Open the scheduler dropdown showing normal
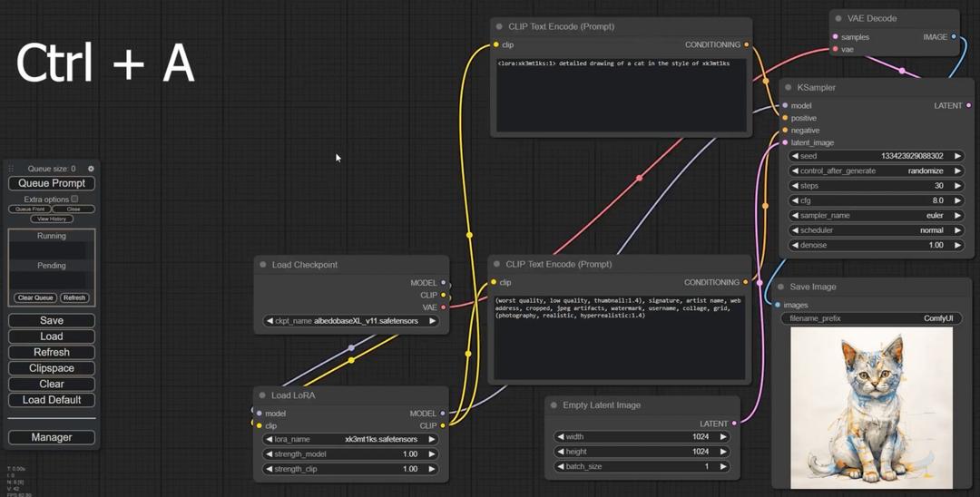The width and height of the screenshot is (980, 497). (877, 230)
